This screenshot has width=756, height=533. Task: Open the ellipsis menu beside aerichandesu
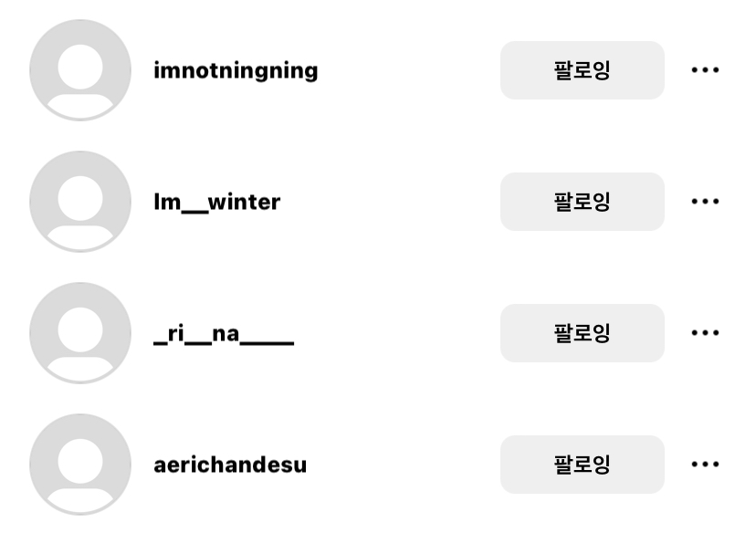(706, 464)
